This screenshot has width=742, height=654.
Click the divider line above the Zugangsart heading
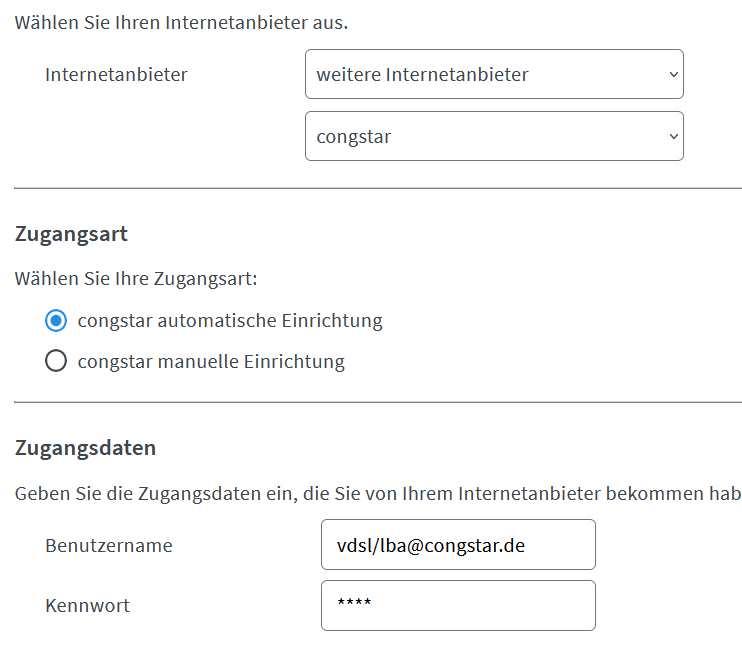(x=377, y=188)
